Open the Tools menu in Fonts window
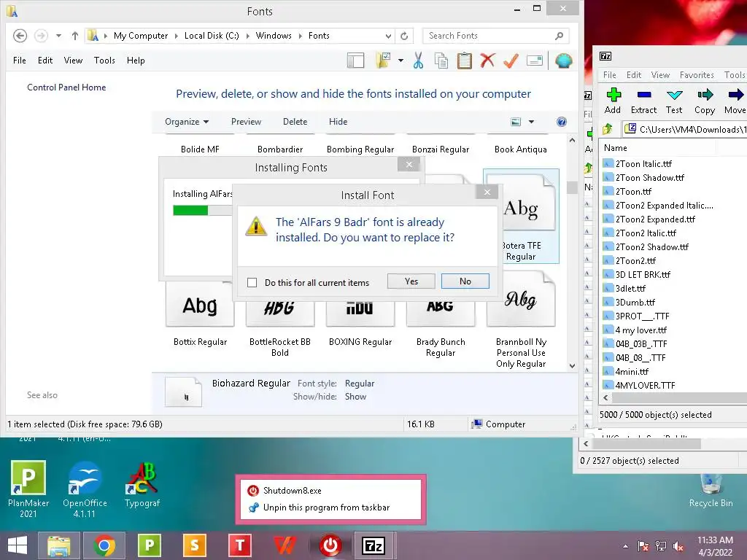The image size is (747, 560). tap(104, 61)
